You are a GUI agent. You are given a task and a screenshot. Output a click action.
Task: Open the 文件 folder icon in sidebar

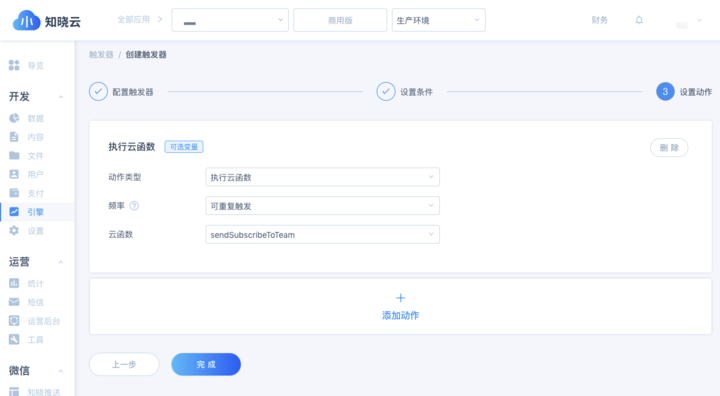pos(14,155)
